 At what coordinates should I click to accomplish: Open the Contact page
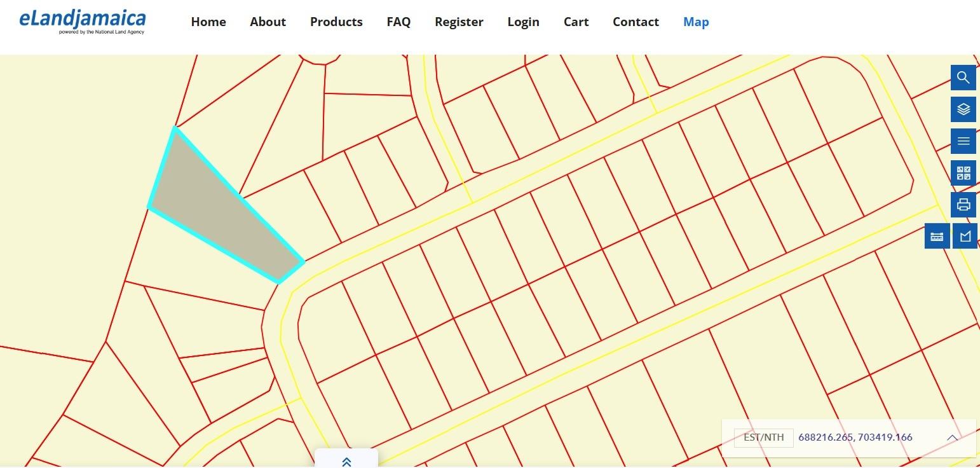point(636,22)
